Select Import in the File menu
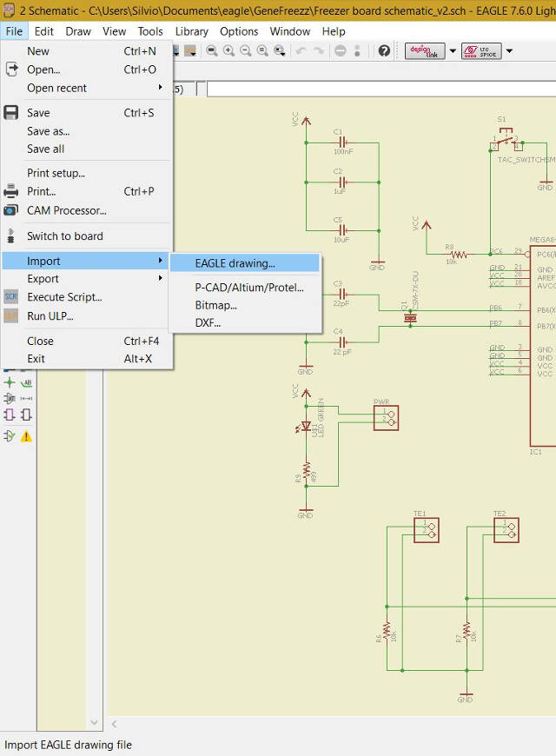Image resolution: width=556 pixels, height=756 pixels. pos(87,261)
